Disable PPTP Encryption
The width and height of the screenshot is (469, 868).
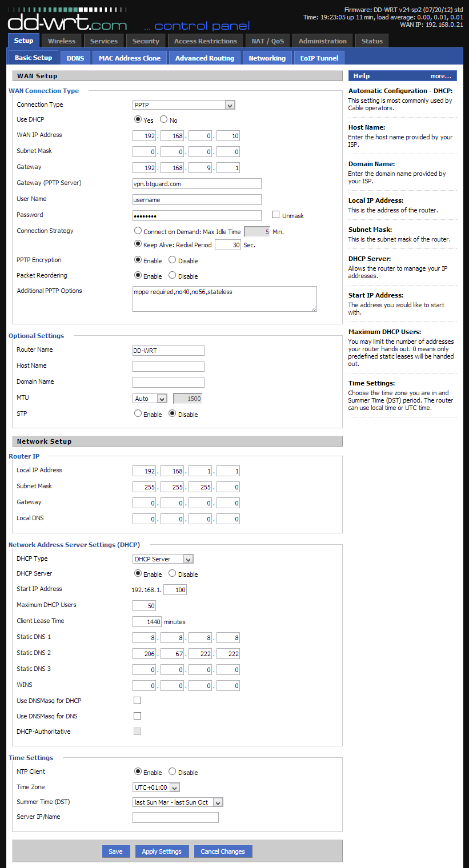(x=173, y=260)
